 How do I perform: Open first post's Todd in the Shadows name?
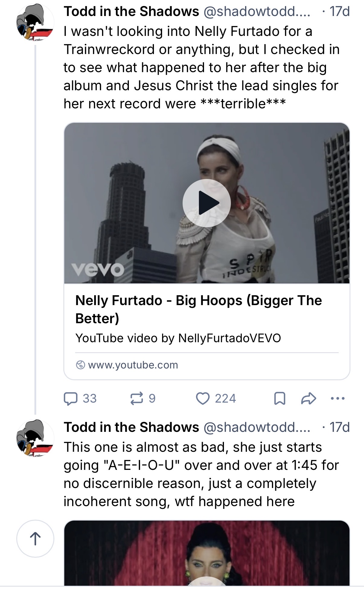[131, 11]
